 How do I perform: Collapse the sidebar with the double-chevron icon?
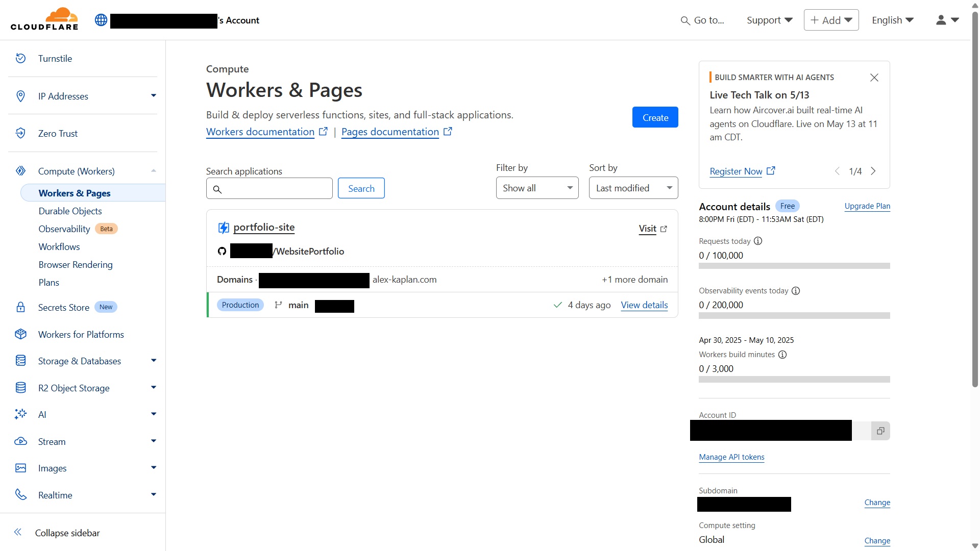(x=18, y=532)
